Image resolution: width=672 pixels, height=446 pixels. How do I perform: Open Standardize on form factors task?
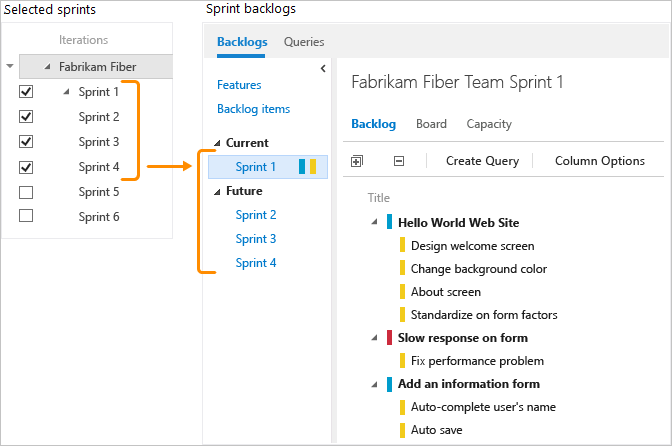(x=484, y=315)
